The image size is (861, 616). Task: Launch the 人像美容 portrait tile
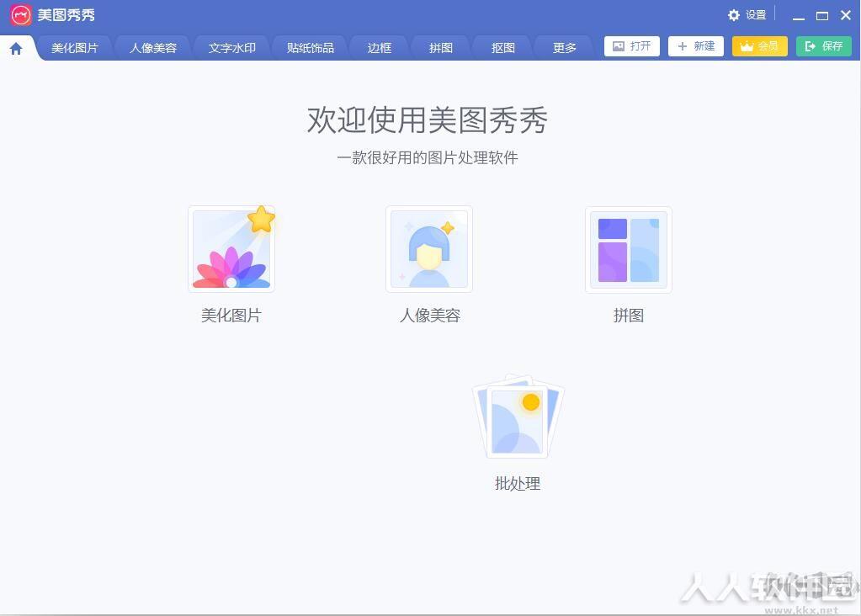(x=429, y=249)
